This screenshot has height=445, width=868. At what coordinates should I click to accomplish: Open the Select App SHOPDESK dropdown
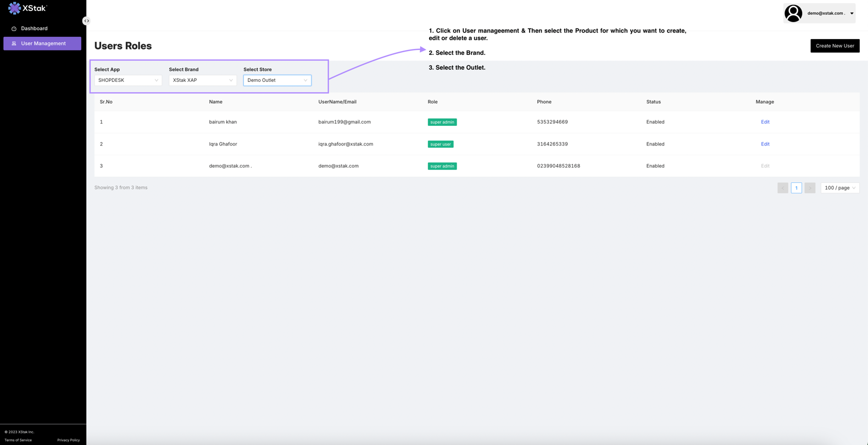pos(128,80)
